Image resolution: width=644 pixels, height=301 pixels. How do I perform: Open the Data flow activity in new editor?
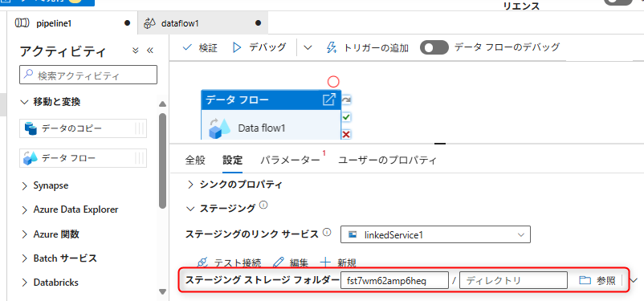point(329,100)
